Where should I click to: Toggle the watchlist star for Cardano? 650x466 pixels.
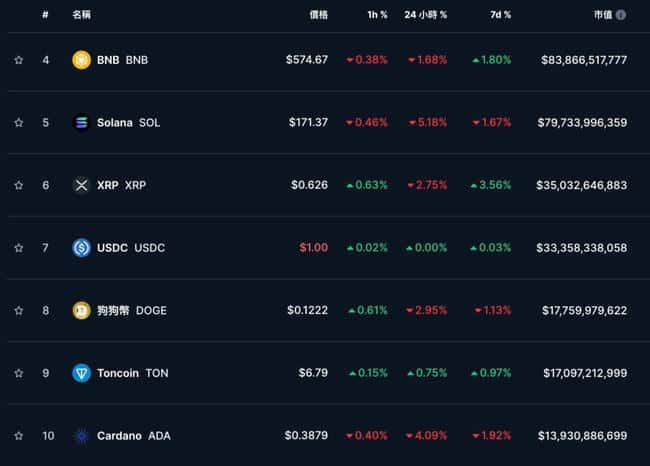pos(18,436)
